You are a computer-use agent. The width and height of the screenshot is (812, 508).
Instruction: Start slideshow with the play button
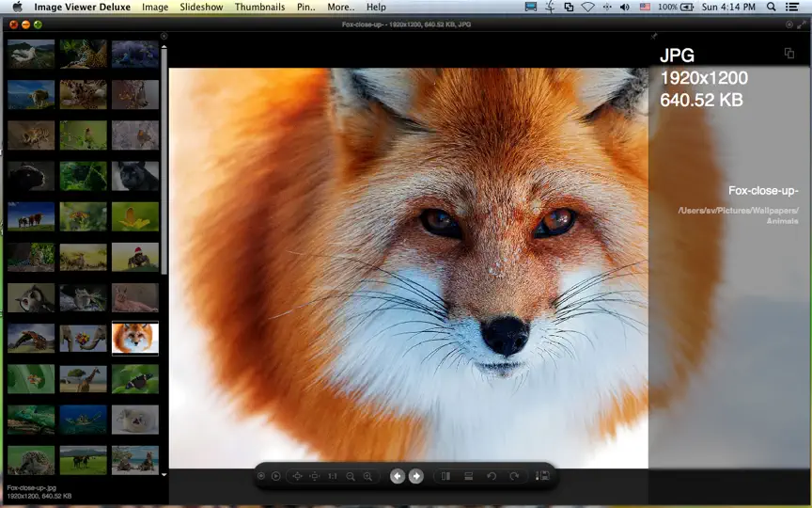[x=276, y=476]
